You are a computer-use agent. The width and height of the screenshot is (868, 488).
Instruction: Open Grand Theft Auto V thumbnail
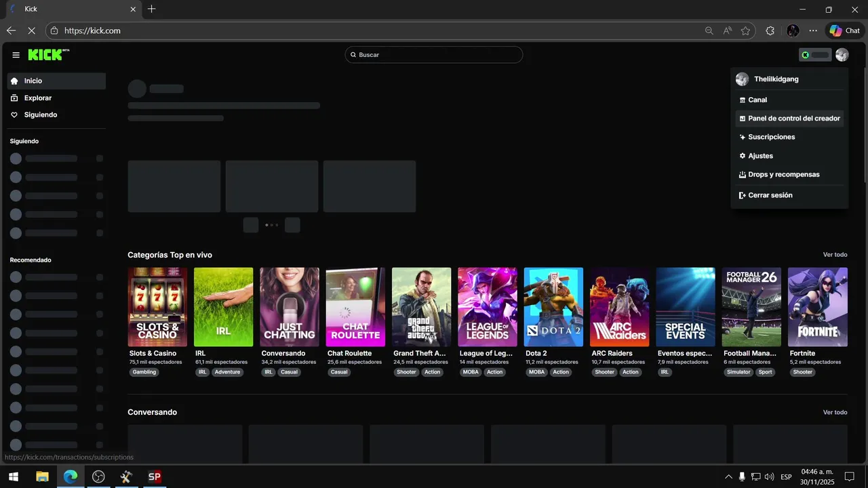point(421,307)
